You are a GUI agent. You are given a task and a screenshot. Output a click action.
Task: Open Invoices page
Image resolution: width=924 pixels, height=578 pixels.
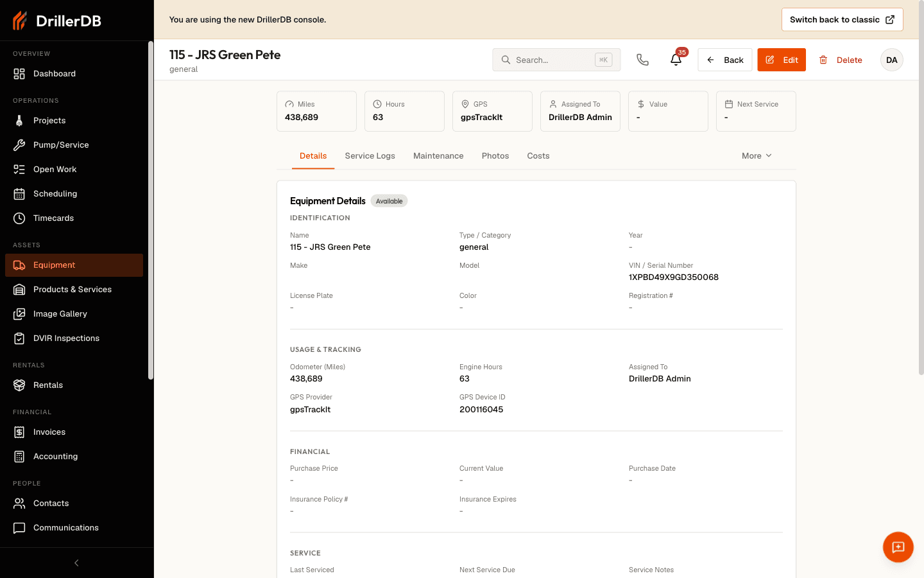click(74, 432)
